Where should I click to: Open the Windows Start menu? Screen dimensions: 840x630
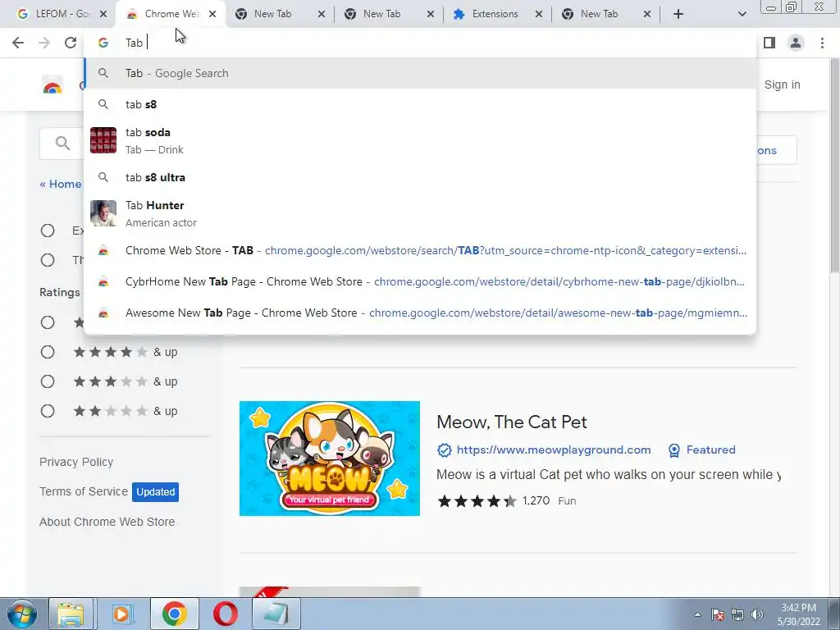click(21, 614)
